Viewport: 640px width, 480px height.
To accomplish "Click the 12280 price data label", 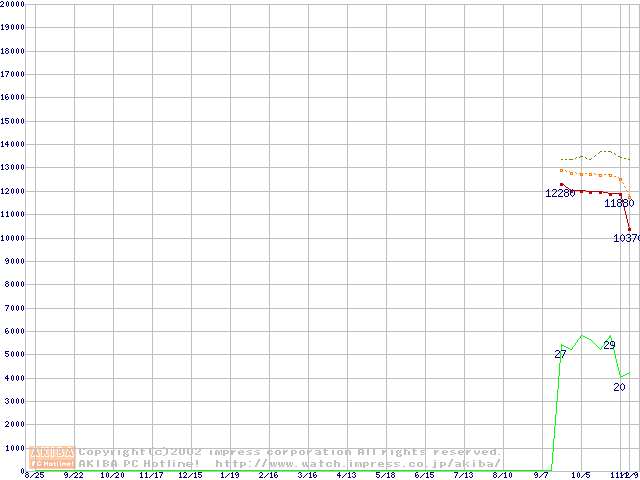I will pyautogui.click(x=560, y=193).
